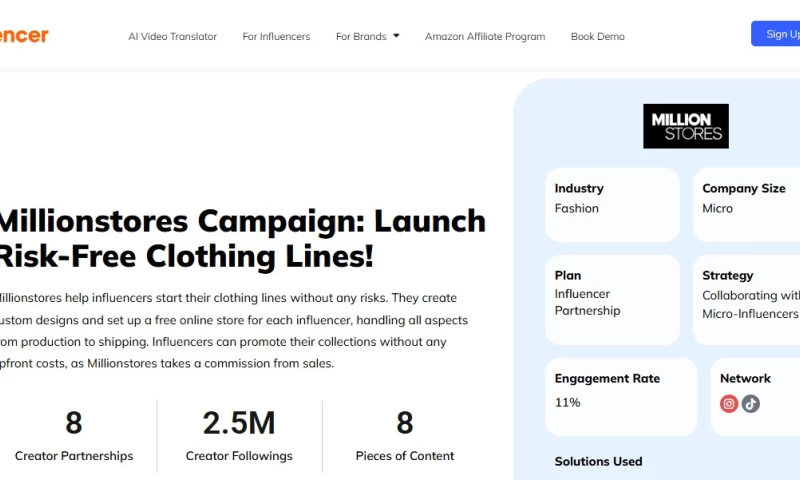The height and width of the screenshot is (480, 800).
Task: Click the 8 Pieces of Content stat
Action: click(405, 436)
